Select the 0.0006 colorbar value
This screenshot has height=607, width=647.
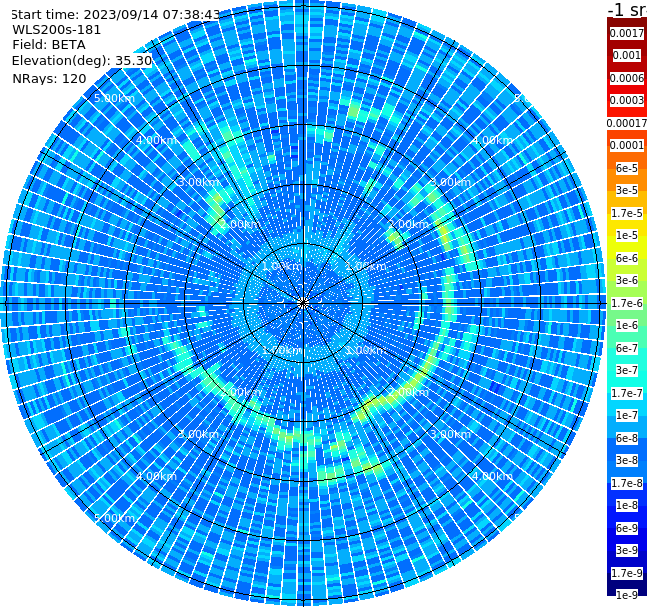pos(626,78)
